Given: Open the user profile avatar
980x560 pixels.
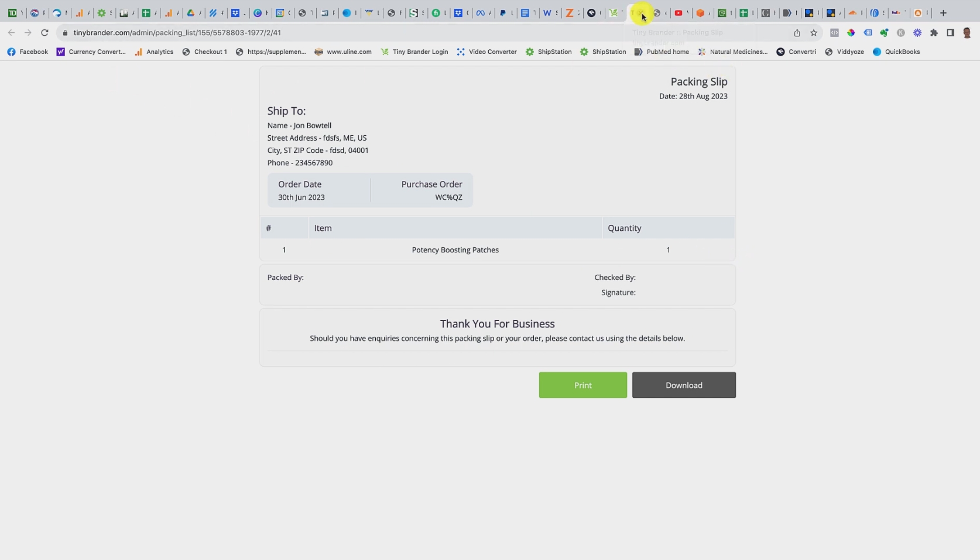Looking at the screenshot, I should pos(967,33).
